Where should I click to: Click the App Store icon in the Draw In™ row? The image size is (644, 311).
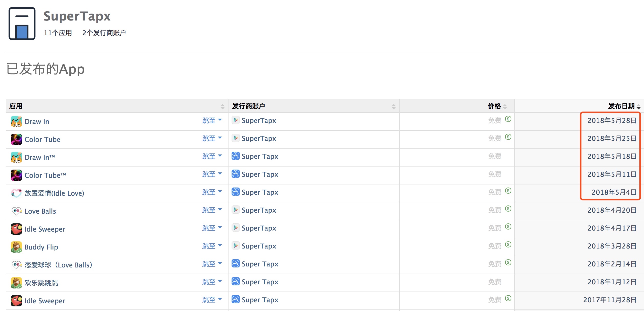(236, 156)
